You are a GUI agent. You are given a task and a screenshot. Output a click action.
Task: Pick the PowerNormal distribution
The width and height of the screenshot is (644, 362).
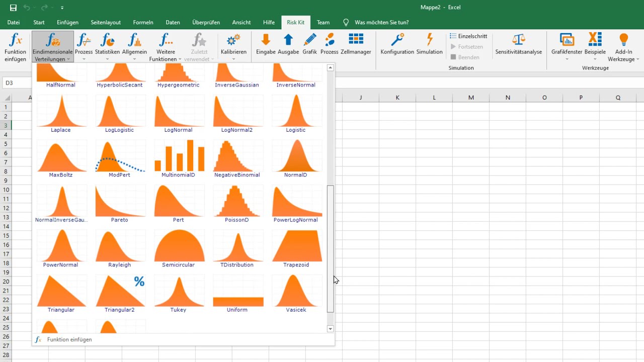coord(61,249)
